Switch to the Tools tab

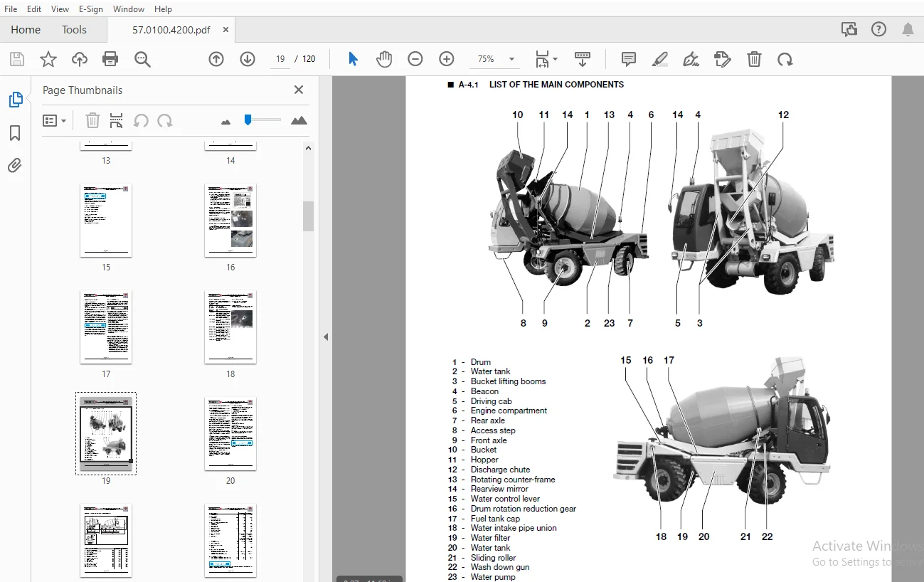pyautogui.click(x=74, y=29)
